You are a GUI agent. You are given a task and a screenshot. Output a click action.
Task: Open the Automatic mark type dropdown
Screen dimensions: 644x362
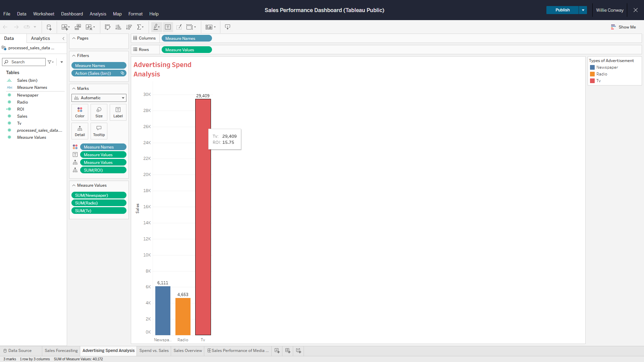tap(99, 98)
